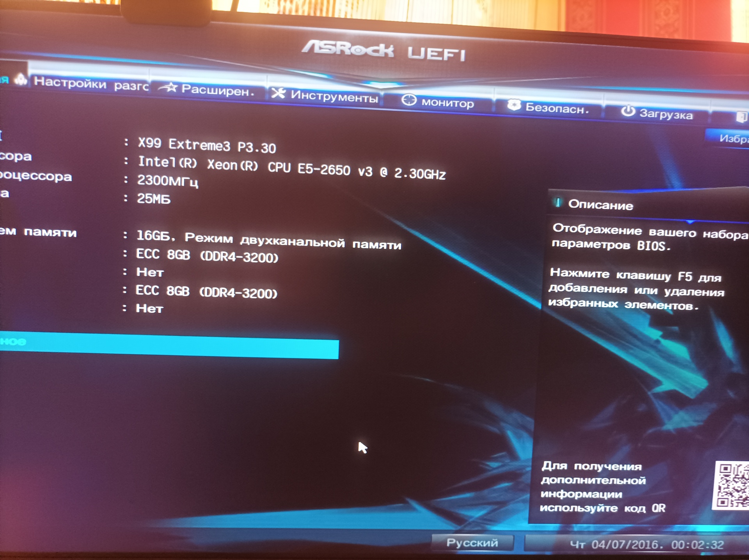Click the QR code instruction text
This screenshot has width=749, height=560.
(603, 487)
